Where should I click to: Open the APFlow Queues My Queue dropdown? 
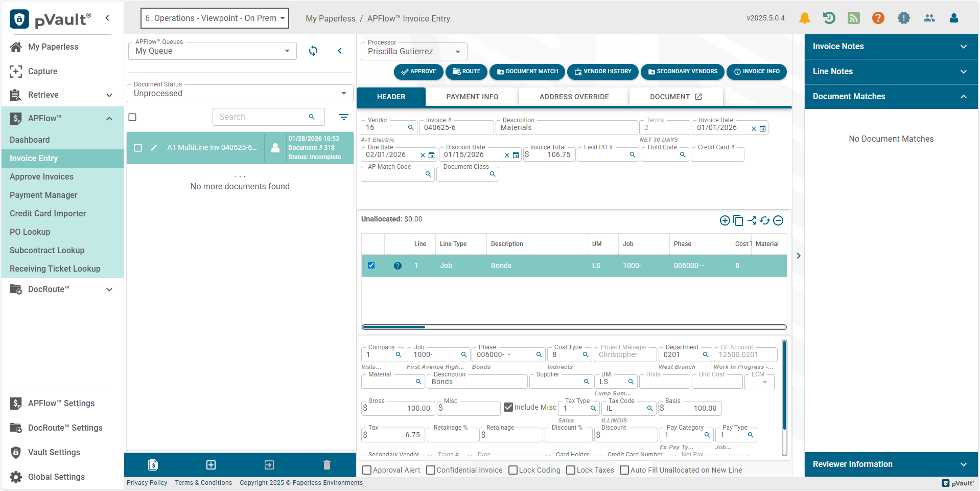click(x=213, y=51)
